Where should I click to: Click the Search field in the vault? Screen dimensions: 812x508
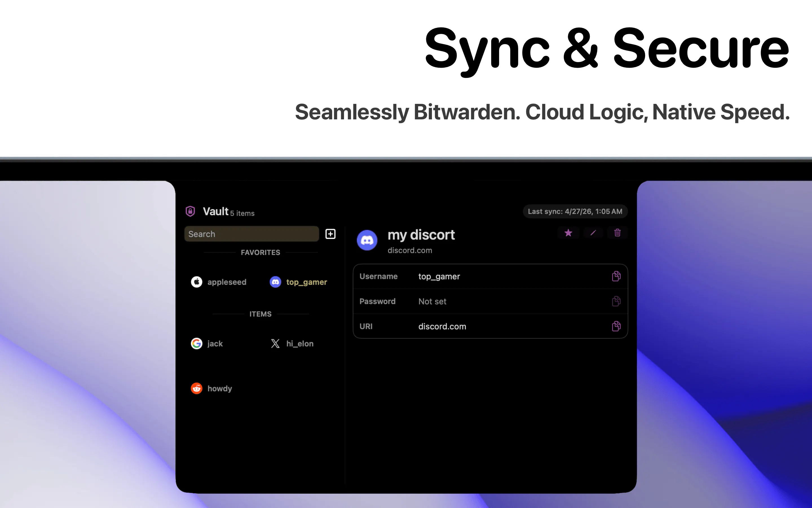pyautogui.click(x=252, y=234)
